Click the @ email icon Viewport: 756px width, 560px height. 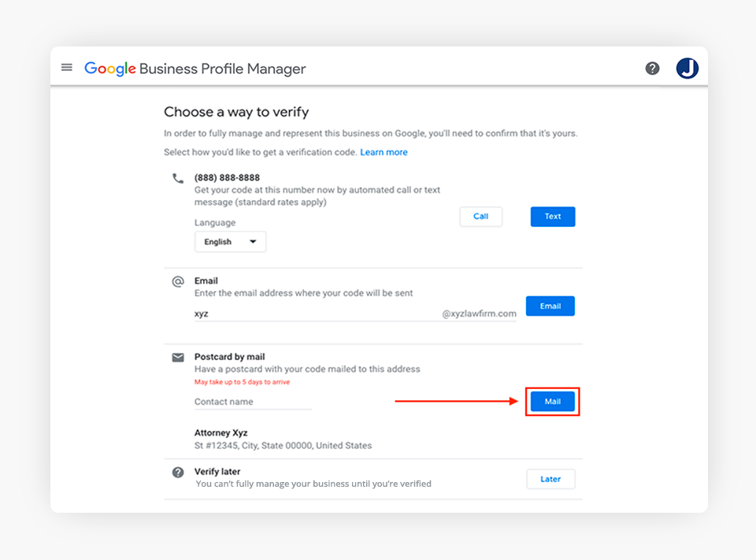coord(178,281)
